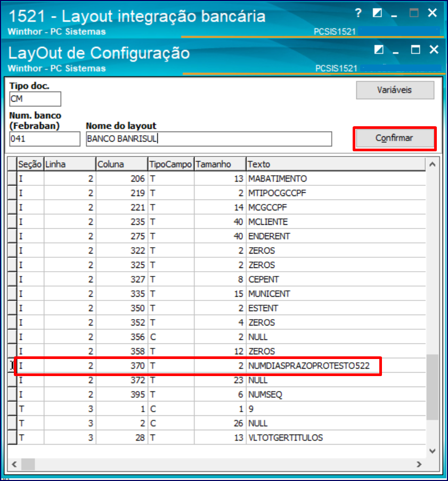The width and height of the screenshot is (448, 481).
Task: Click the horizontal scrollbar thumb
Action: 28,464
